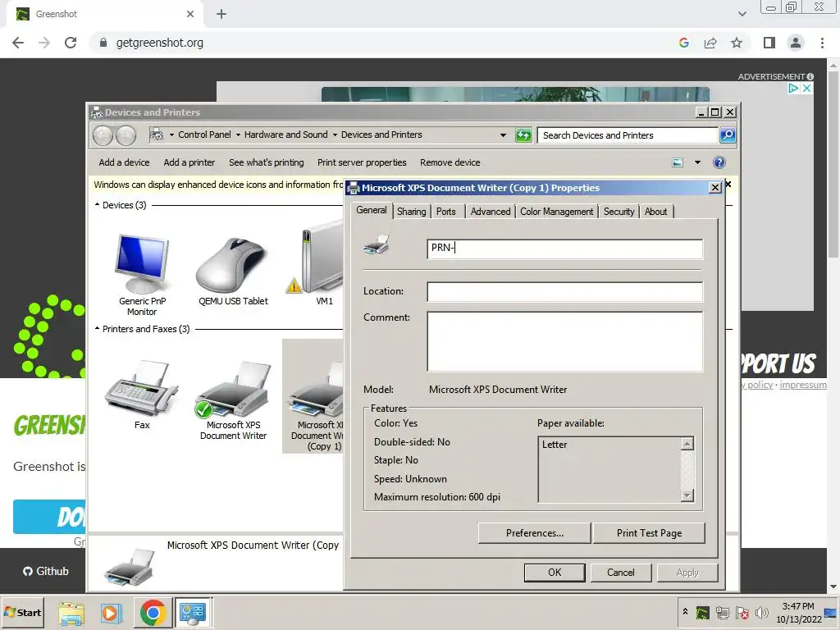Collapse the Printers and Faxes (3) group

(x=97, y=328)
